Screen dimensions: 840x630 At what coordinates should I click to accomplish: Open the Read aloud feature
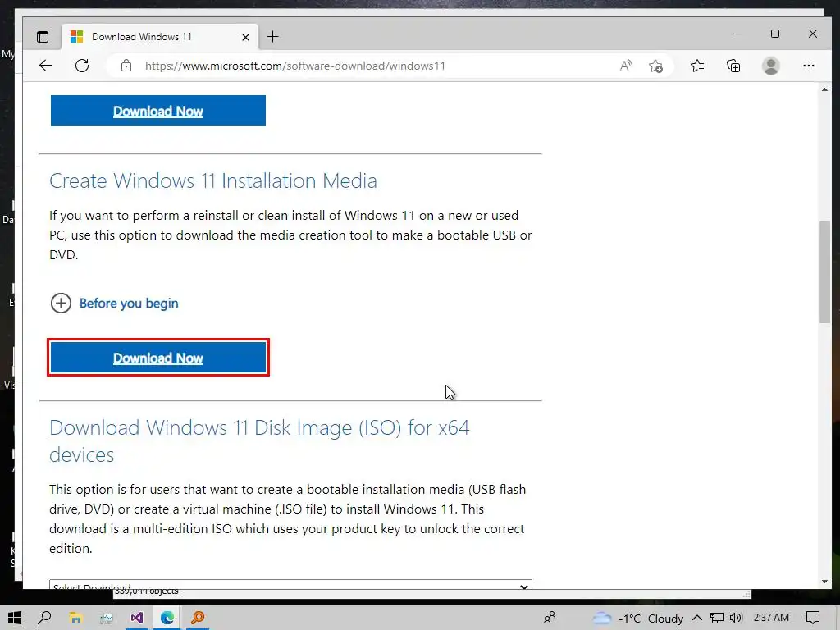[626, 66]
